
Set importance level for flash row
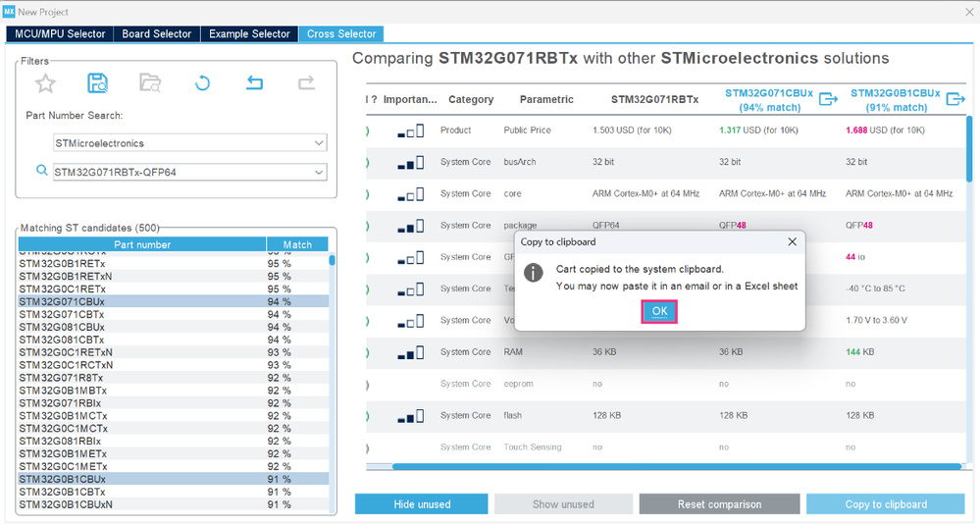pos(411,416)
